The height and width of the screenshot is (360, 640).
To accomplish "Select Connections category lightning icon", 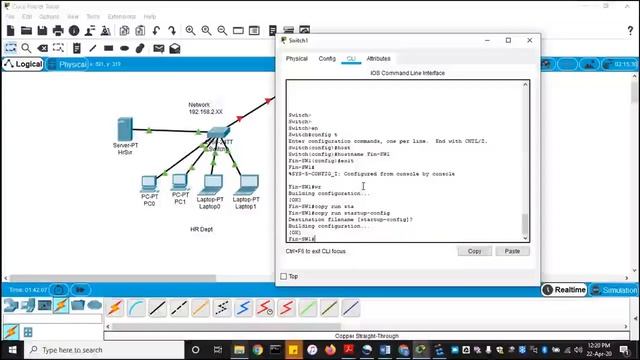I will [61, 305].
